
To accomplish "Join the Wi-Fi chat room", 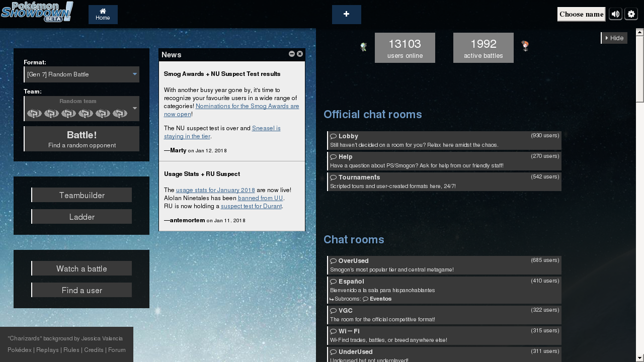I will [444, 335].
